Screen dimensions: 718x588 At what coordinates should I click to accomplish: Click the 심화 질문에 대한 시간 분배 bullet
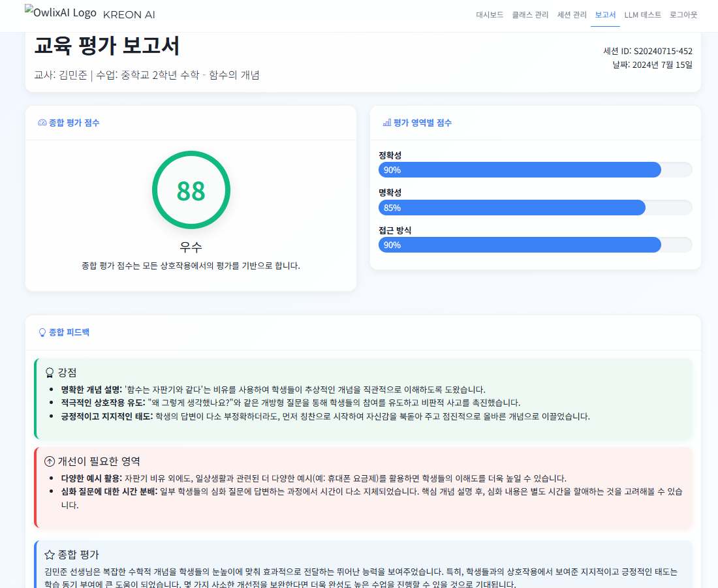(372, 498)
